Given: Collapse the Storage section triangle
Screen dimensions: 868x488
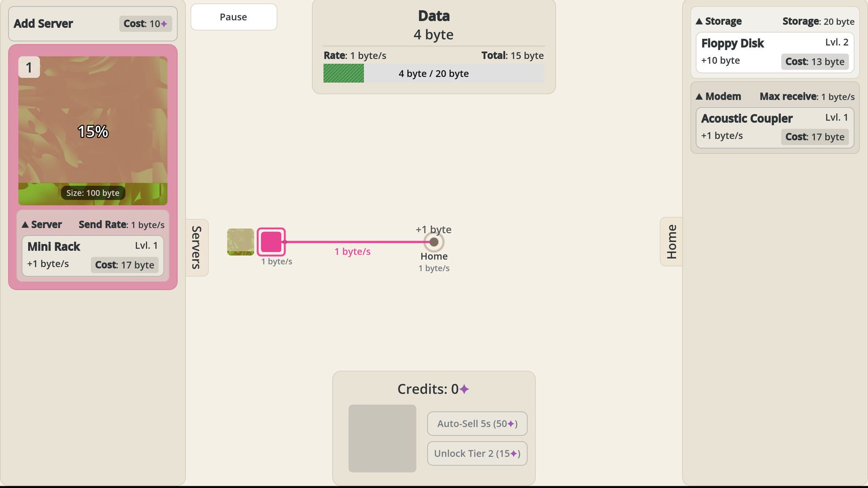Looking at the screenshot, I should coord(699,21).
